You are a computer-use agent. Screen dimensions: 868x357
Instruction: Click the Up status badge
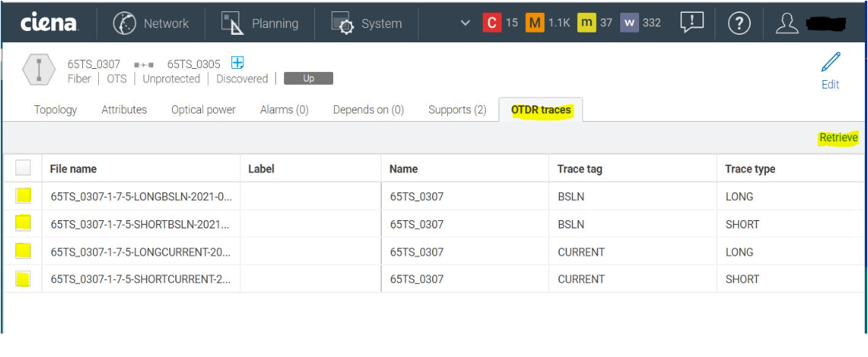click(308, 78)
